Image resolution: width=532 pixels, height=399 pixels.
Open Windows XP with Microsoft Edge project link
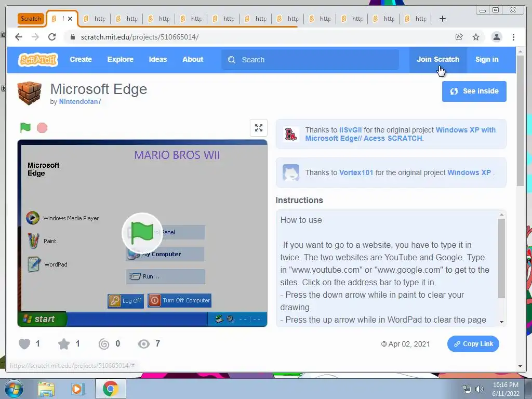click(401, 134)
